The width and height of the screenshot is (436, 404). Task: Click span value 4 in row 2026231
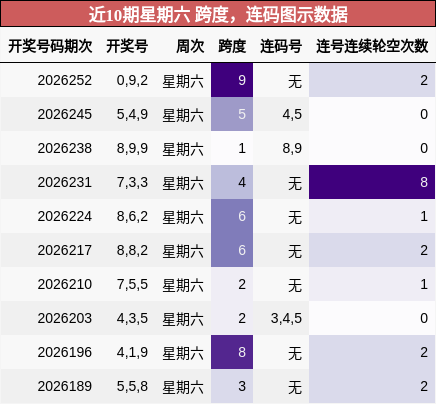(x=232, y=182)
